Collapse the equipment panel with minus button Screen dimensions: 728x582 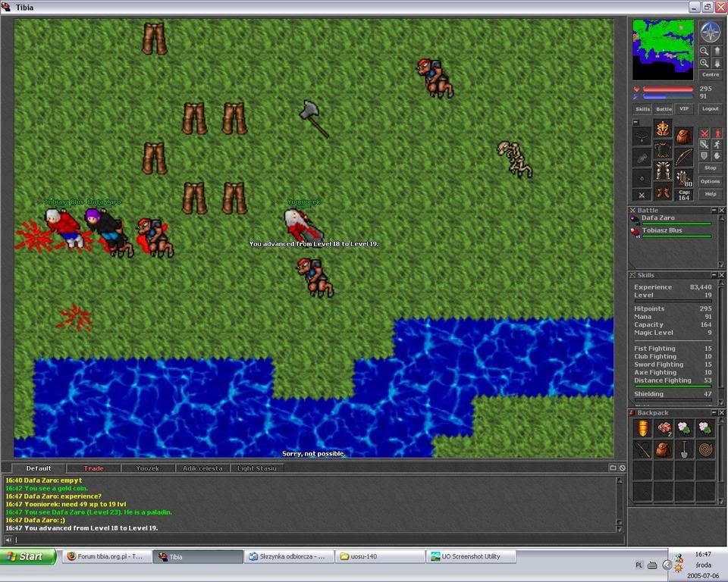pyautogui.click(x=636, y=122)
